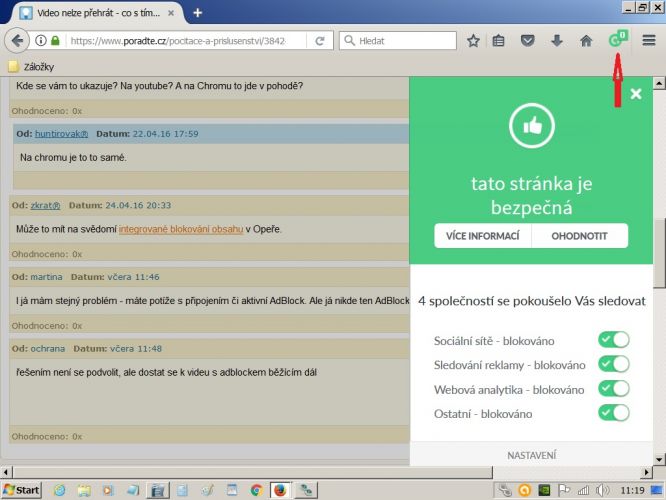The width and height of the screenshot is (666, 500).
Task: Toggle Sledování reklamy blocking switch
Action: pyautogui.click(x=613, y=364)
